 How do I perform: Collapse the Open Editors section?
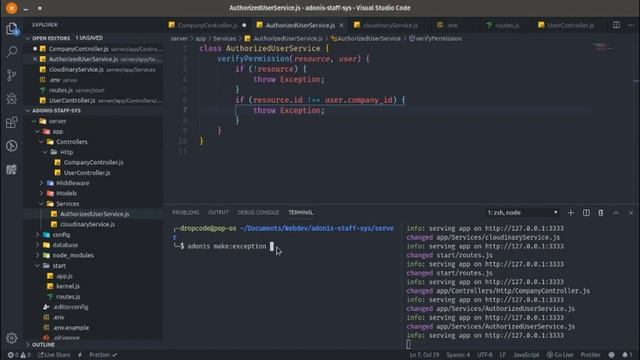click(x=28, y=38)
